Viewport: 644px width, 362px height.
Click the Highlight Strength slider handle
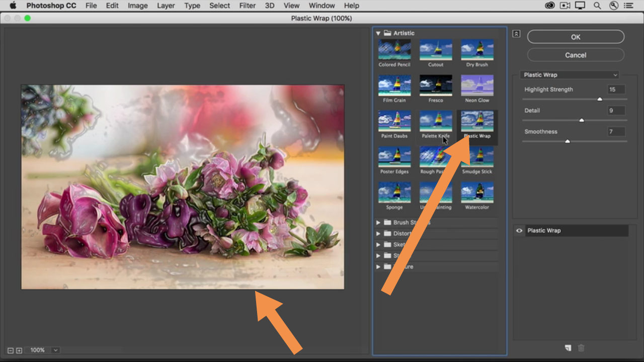click(600, 100)
